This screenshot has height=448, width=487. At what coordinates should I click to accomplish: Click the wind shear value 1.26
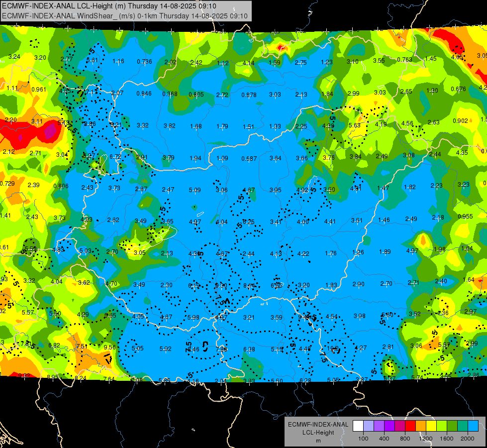pos(358,252)
